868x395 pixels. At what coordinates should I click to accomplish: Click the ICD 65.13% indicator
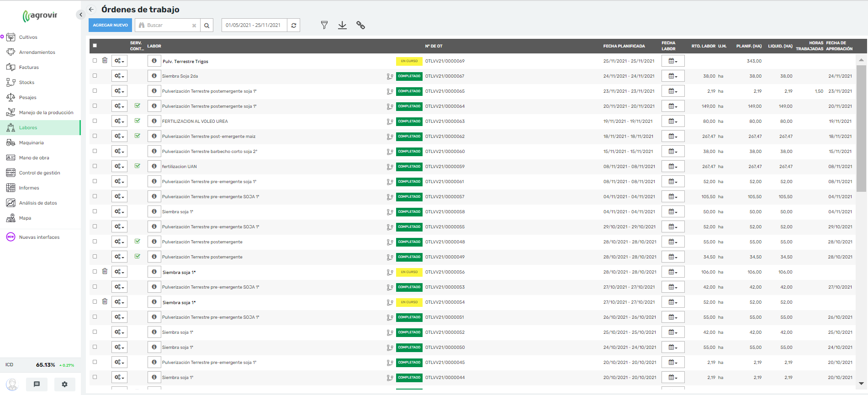point(40,365)
